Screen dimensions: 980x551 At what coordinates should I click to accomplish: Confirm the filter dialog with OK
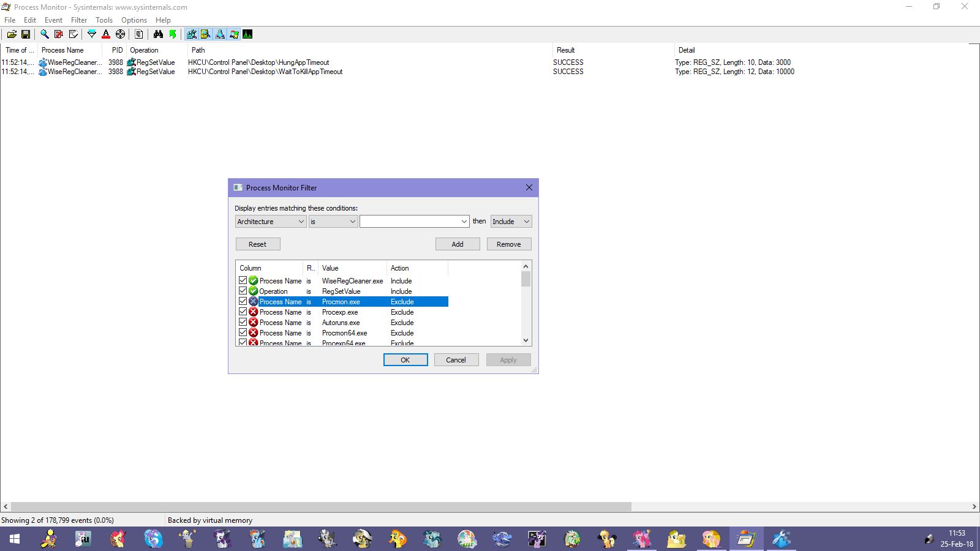click(405, 360)
